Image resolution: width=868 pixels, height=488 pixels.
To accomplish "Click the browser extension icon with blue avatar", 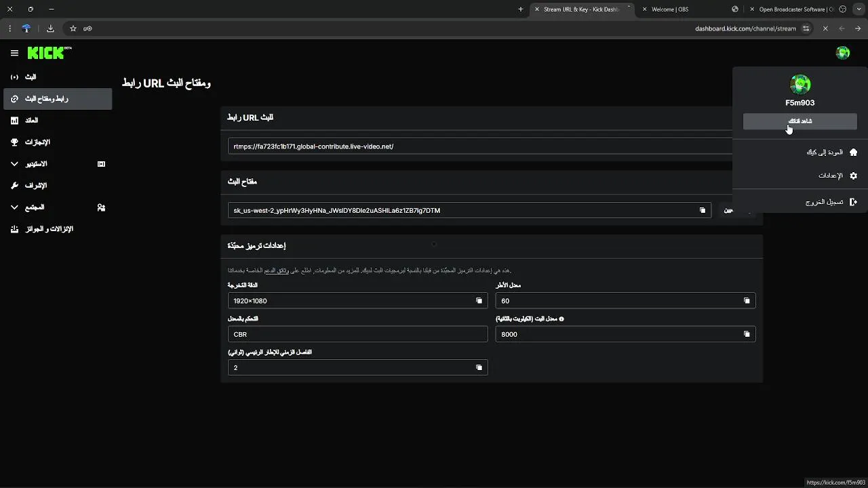I will [26, 28].
